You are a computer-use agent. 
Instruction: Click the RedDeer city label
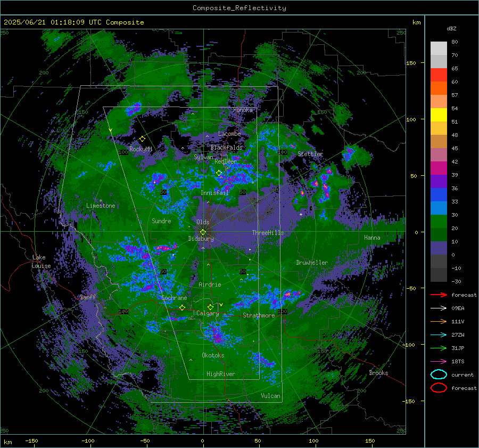[226, 161]
